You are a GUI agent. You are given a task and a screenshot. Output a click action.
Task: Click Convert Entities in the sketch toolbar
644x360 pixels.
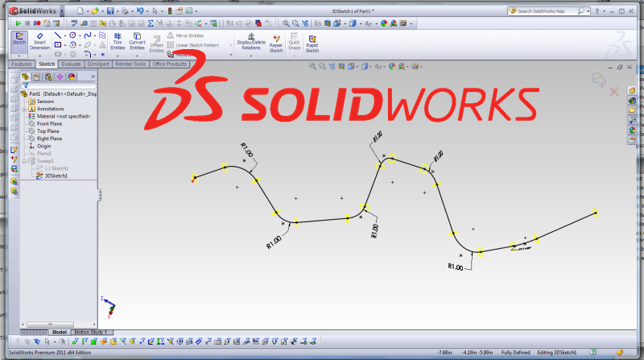(138, 41)
